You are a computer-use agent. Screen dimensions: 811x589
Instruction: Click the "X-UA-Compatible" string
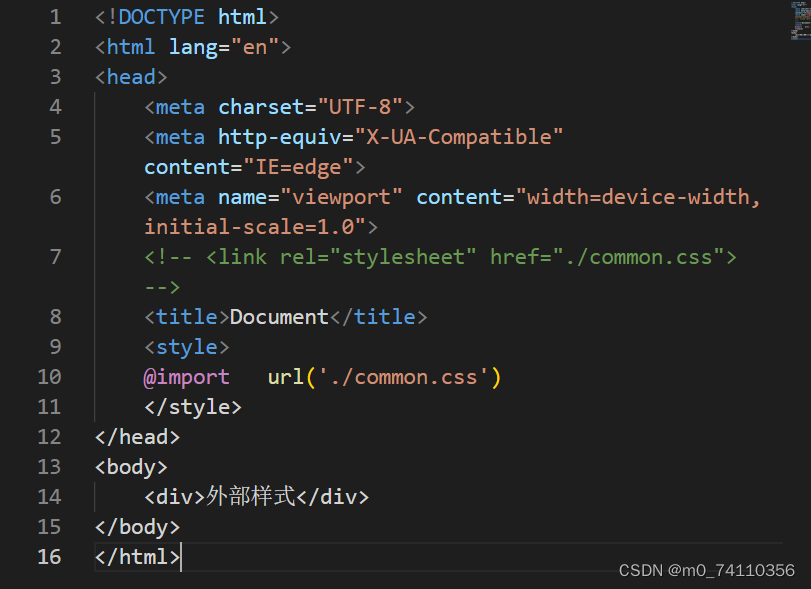pyautogui.click(x=459, y=138)
